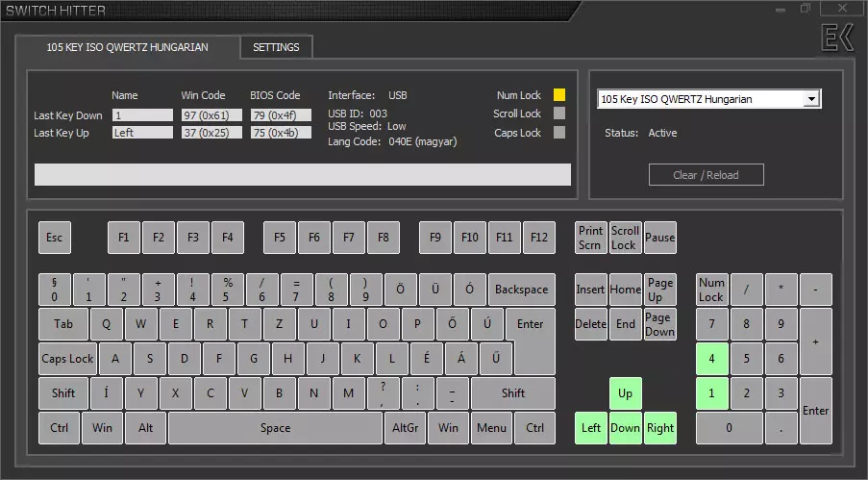
Task: Click the Space bar key
Action: point(275,428)
